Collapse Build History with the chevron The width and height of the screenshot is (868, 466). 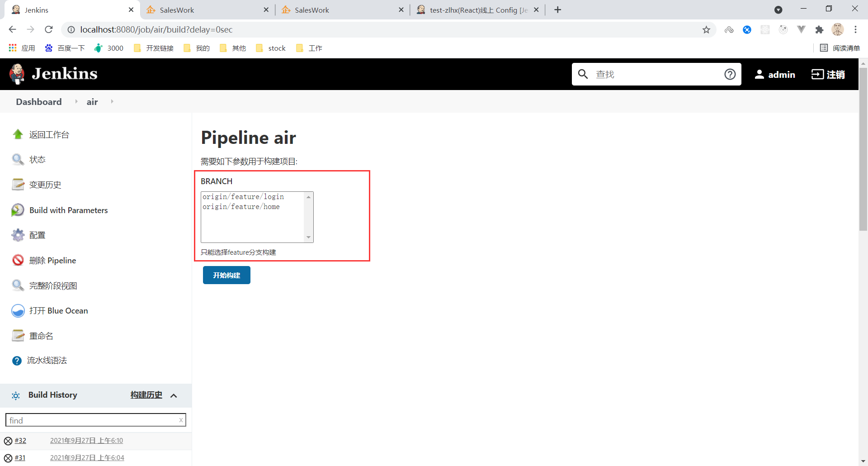click(x=174, y=395)
